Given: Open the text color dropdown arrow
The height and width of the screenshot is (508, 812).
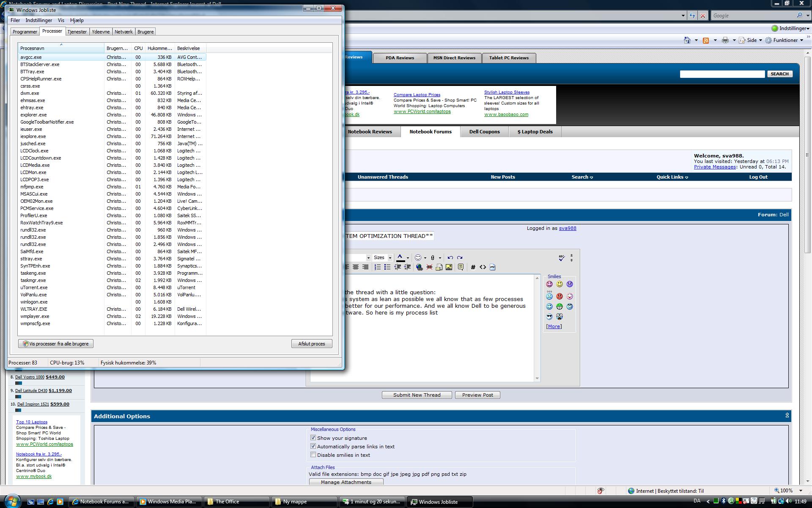Looking at the screenshot, I should (x=408, y=258).
